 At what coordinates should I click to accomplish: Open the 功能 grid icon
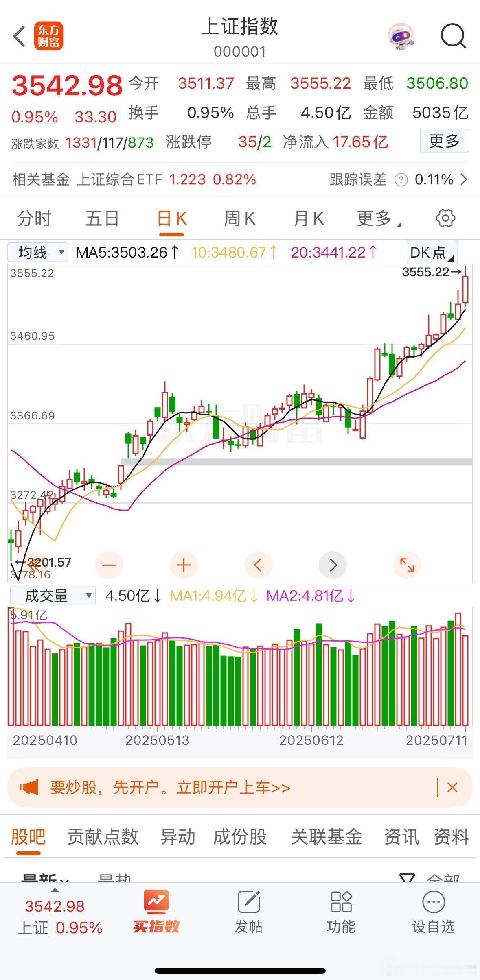coord(341,901)
